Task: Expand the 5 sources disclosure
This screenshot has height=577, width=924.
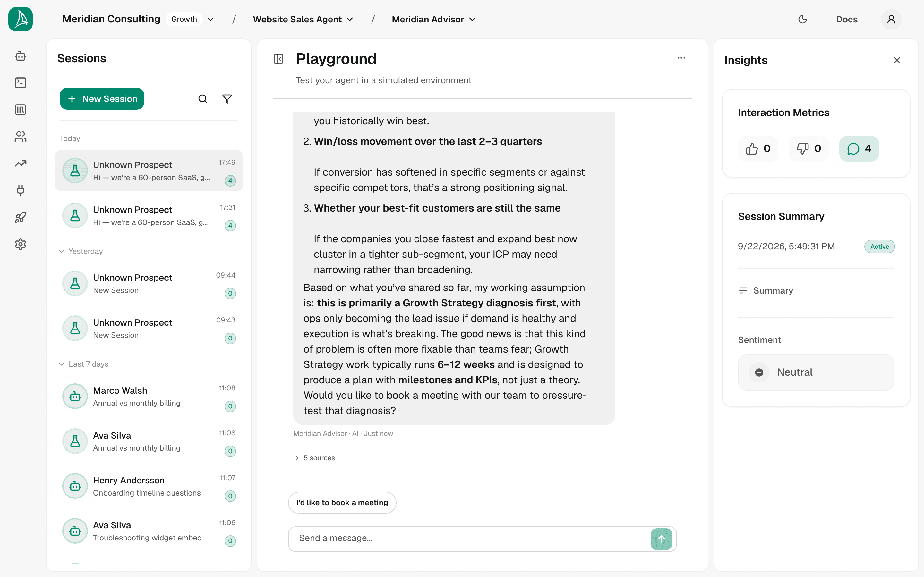Action: pyautogui.click(x=315, y=457)
